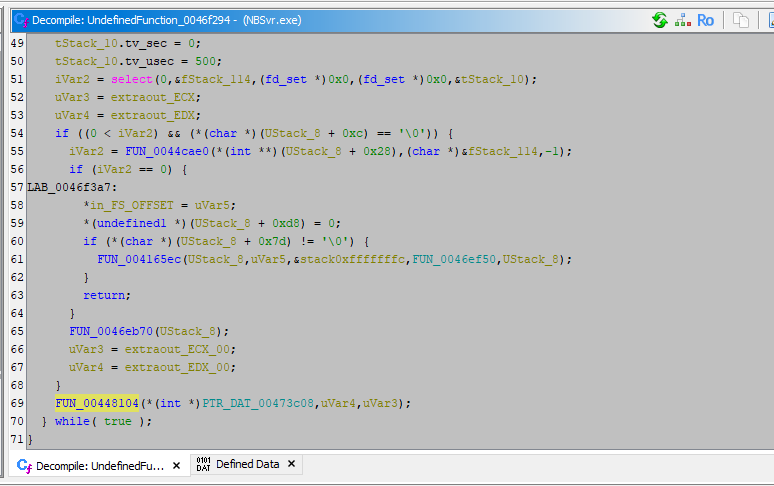Click the copy pages icon in toolbar

[x=741, y=20]
